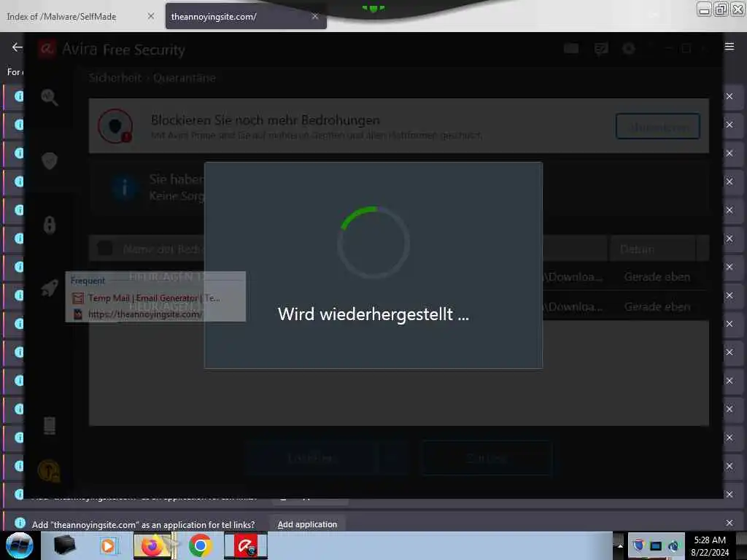Click the "Name der Bedrohung" column header
This screenshot has height=560, width=747.
click(x=163, y=249)
